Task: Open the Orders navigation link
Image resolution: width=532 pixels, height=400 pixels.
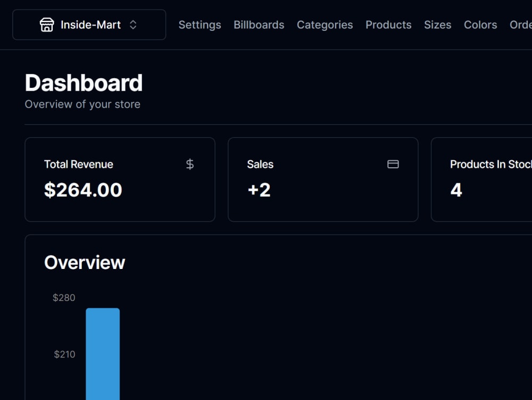Action: click(521, 25)
